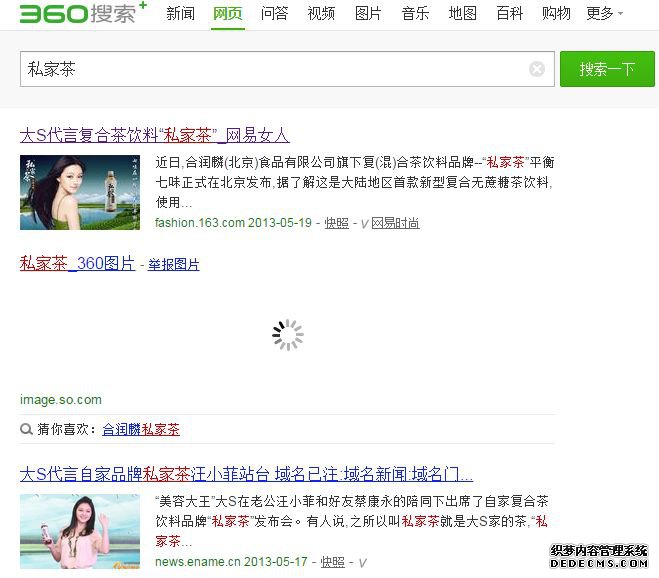Screen dimensions: 659x578
Task: Click the 网易时尚 source link
Action: click(395, 223)
